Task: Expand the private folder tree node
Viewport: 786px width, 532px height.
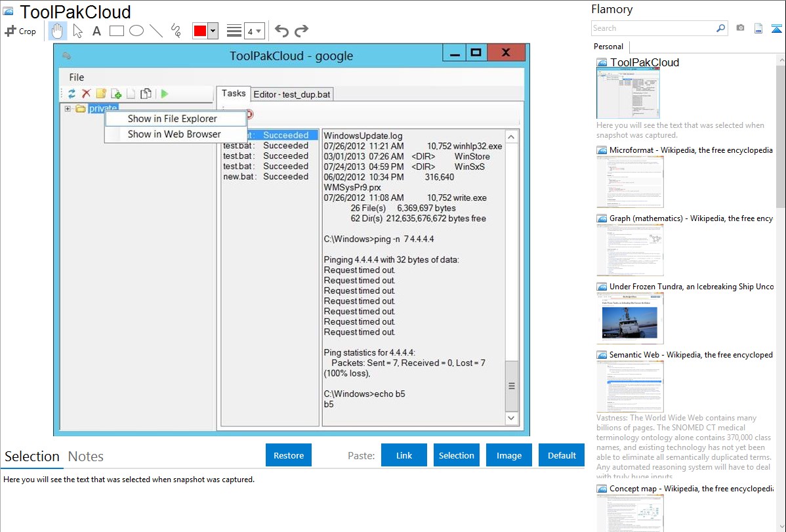Action: (x=68, y=108)
